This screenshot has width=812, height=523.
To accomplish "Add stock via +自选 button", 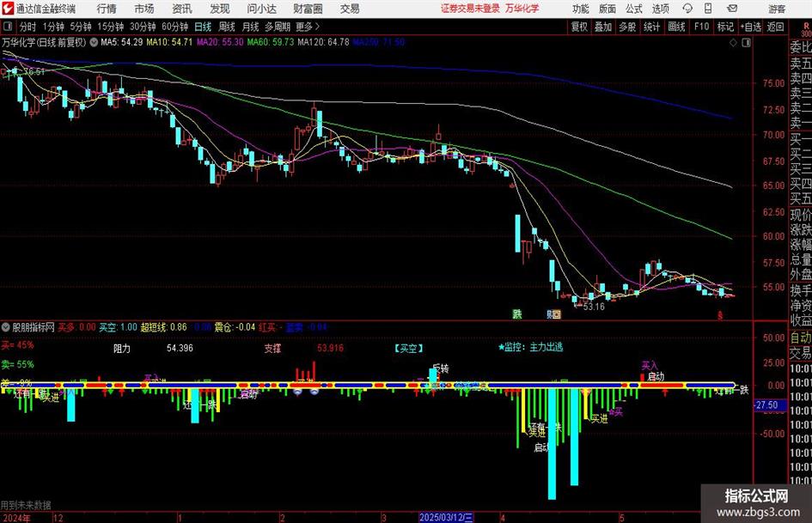I will point(751,27).
